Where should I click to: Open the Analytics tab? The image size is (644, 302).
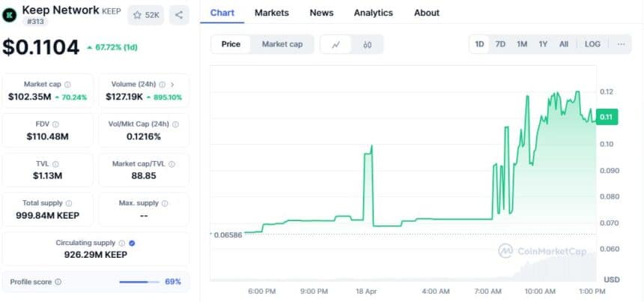coord(374,13)
